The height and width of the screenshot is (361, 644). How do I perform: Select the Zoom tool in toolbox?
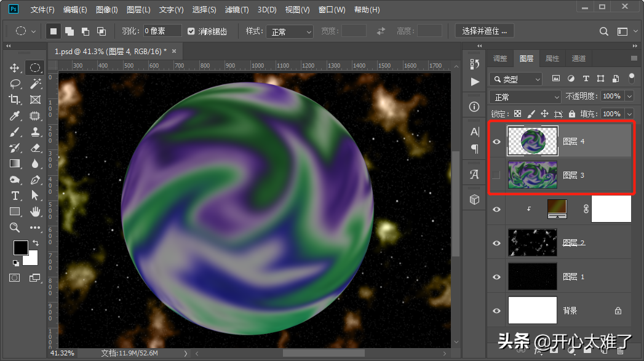(15, 228)
